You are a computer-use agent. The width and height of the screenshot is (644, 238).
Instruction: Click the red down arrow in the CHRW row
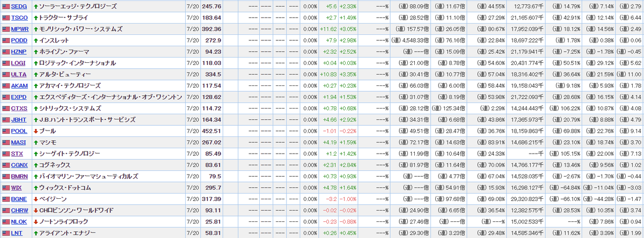coord(35,210)
